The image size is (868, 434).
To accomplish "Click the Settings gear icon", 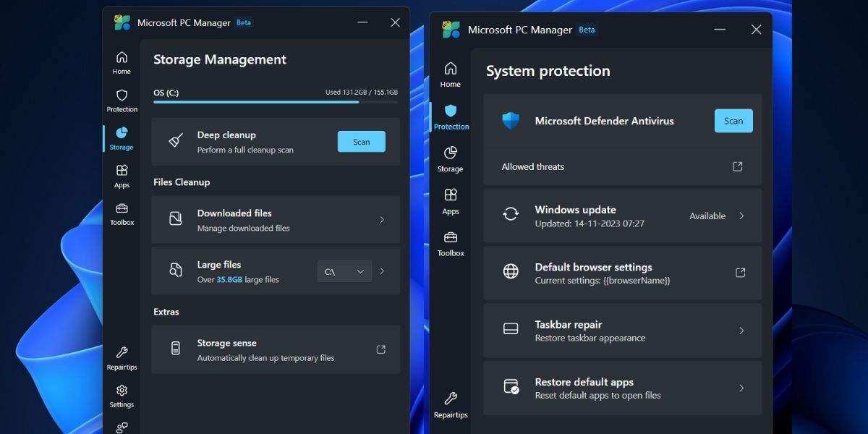I will (x=121, y=393).
